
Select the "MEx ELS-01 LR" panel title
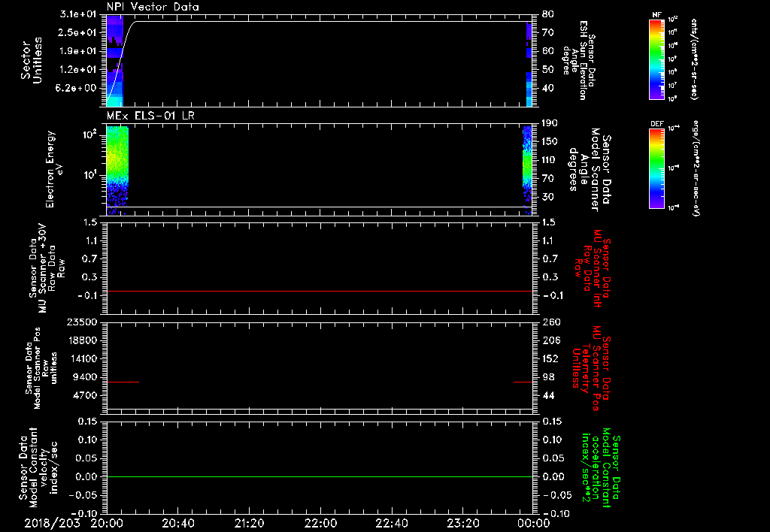[150, 116]
